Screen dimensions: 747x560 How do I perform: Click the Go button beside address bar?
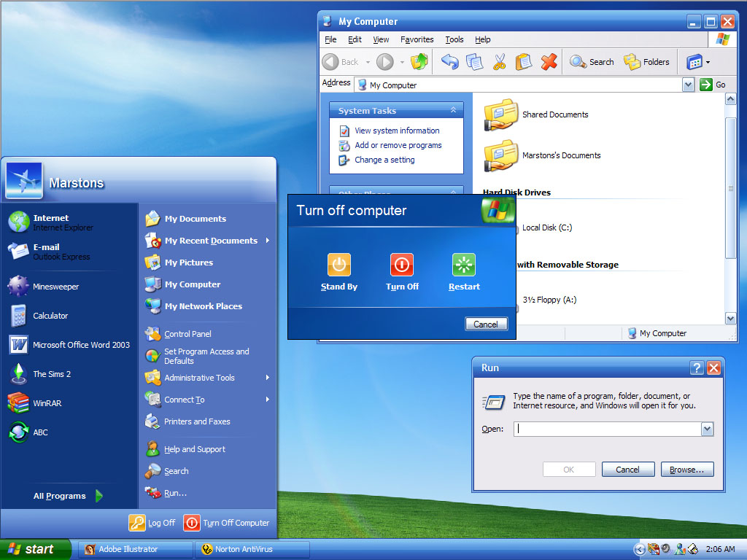(x=713, y=85)
